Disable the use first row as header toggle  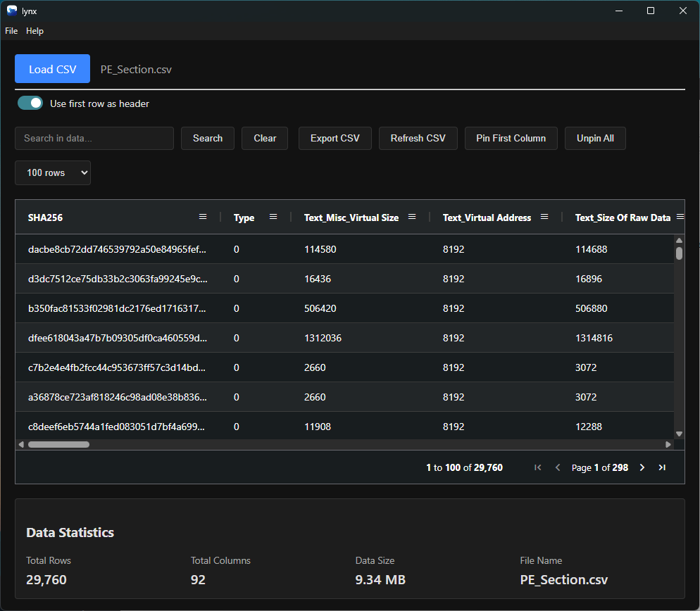30,102
